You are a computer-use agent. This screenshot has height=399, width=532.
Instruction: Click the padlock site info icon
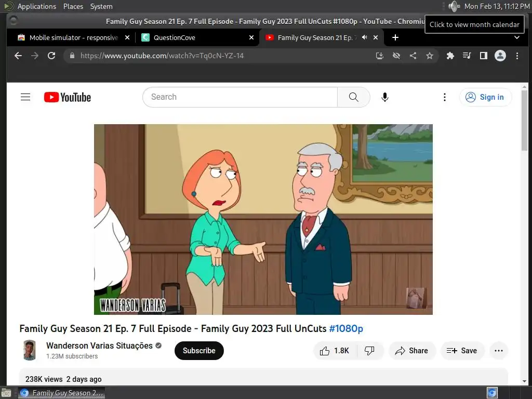[72, 56]
